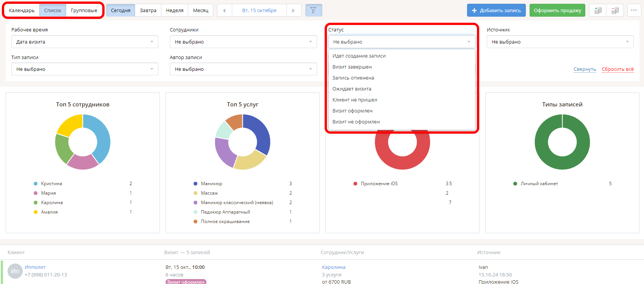This screenshot has width=644, height=284.
Task: Click the Визит оформлен status badge
Action: pos(186,282)
